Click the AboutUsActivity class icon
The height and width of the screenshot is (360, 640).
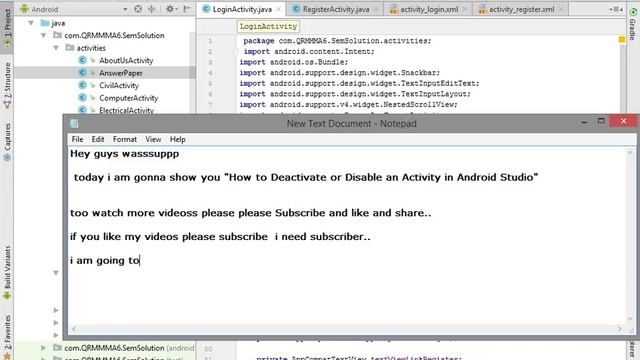(x=82, y=60)
